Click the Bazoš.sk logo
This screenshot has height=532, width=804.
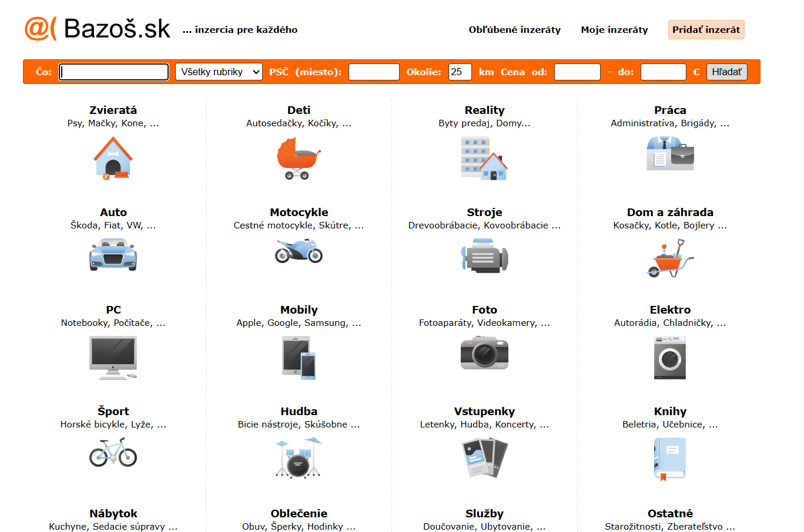pos(98,28)
